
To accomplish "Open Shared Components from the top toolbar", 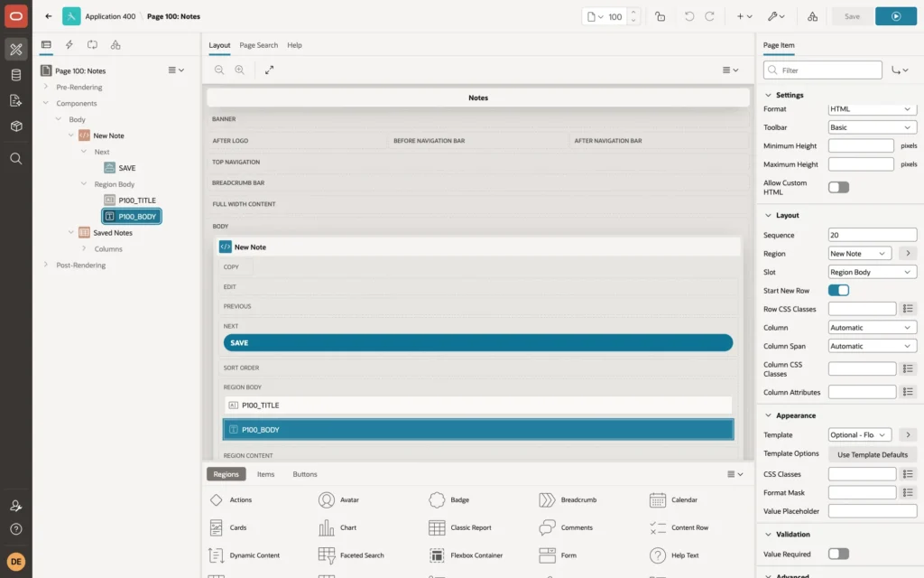I will tap(812, 16).
